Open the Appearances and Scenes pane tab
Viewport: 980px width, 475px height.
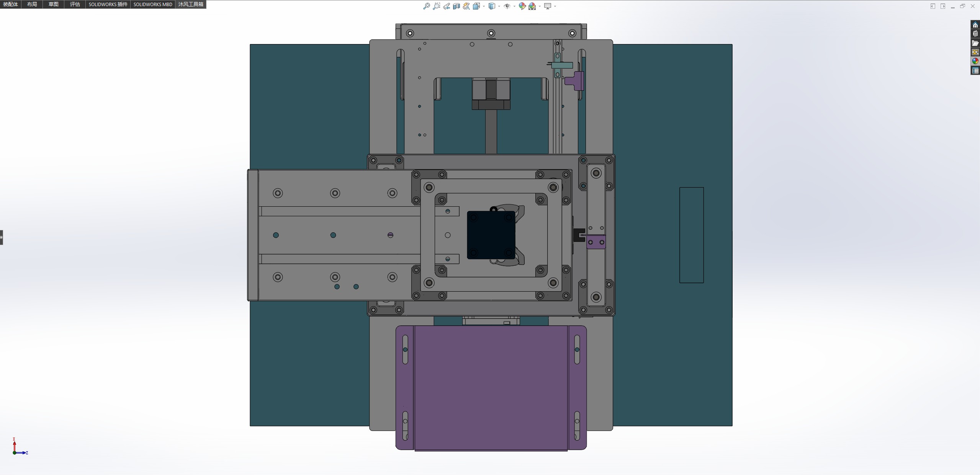click(x=975, y=61)
